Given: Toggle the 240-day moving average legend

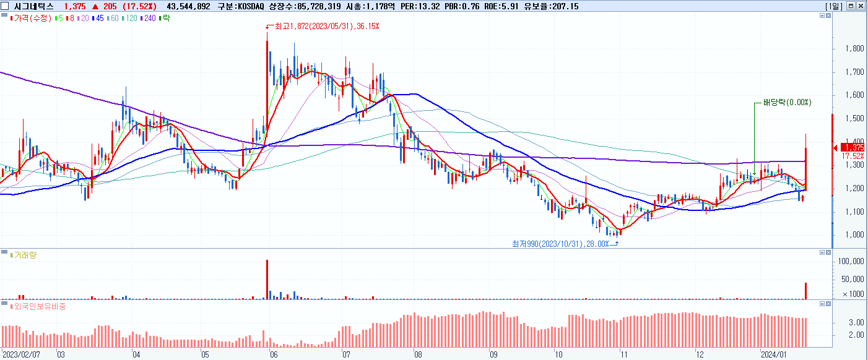Looking at the screenshot, I should tap(149, 18).
